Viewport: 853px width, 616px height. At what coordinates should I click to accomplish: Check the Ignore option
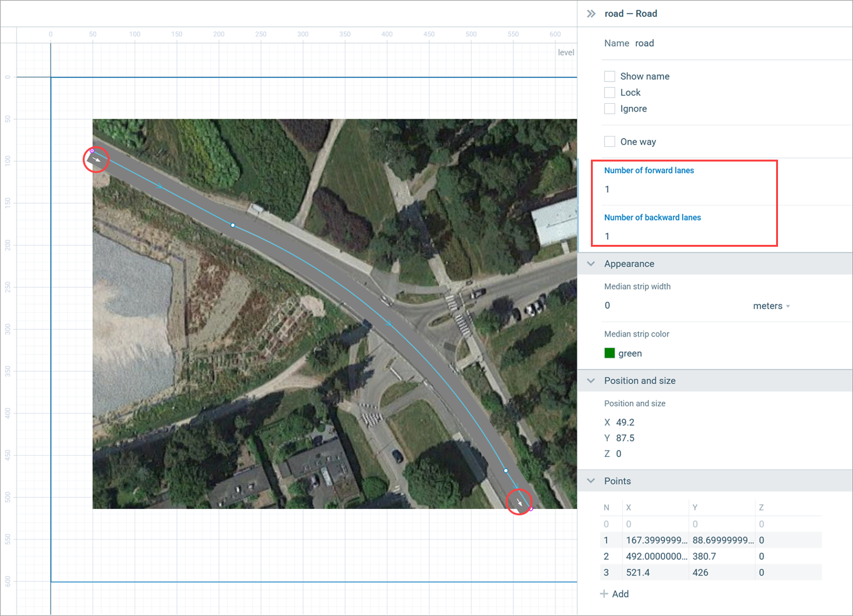609,109
